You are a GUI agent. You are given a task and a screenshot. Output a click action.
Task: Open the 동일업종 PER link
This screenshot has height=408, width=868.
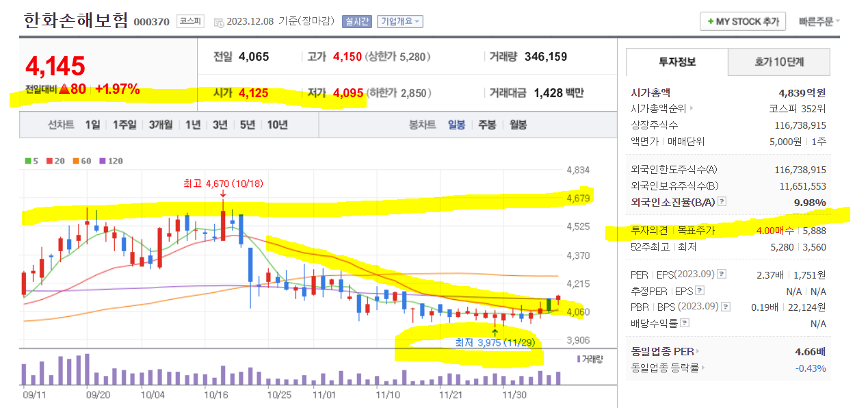click(665, 352)
